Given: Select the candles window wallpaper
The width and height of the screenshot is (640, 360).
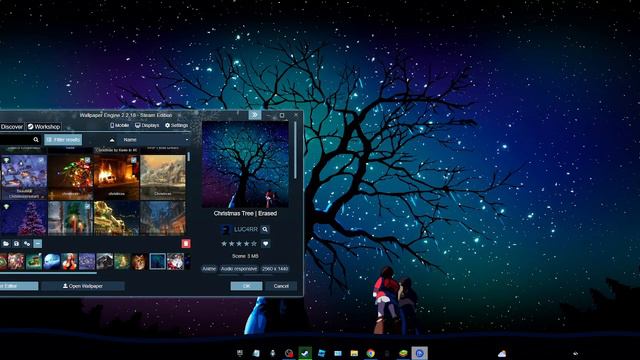Looking at the screenshot, I should click(70, 218).
